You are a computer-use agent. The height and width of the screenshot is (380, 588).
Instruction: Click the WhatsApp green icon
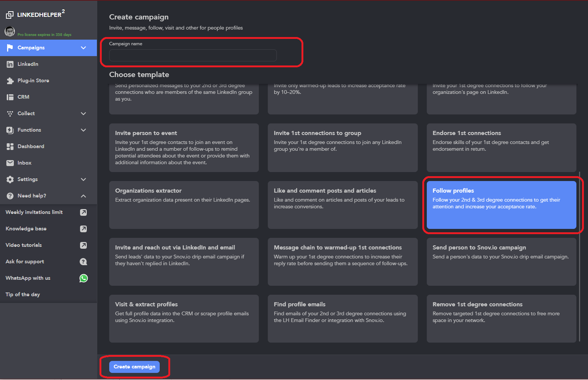coord(83,278)
